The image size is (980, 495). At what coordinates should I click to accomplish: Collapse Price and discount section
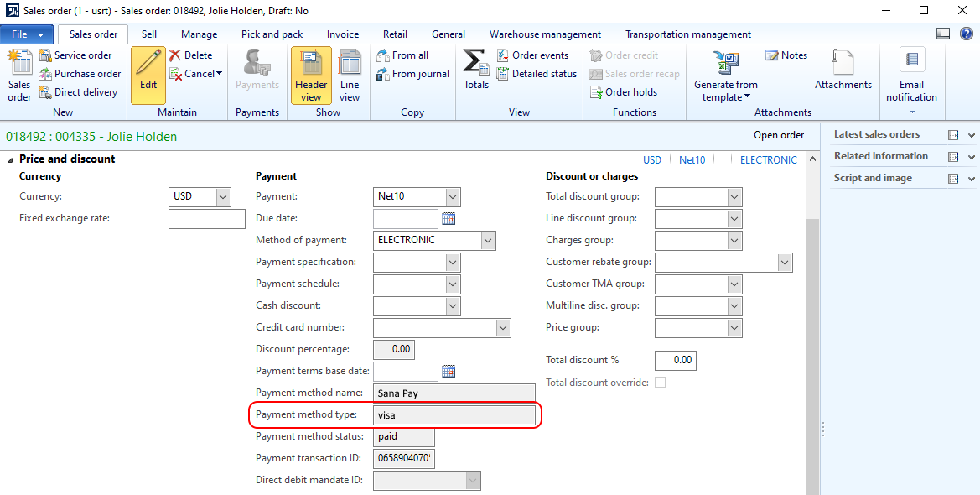[x=11, y=159]
